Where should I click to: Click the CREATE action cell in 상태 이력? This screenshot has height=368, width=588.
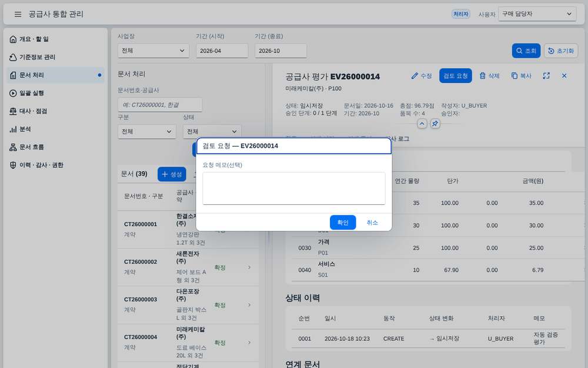(x=394, y=339)
